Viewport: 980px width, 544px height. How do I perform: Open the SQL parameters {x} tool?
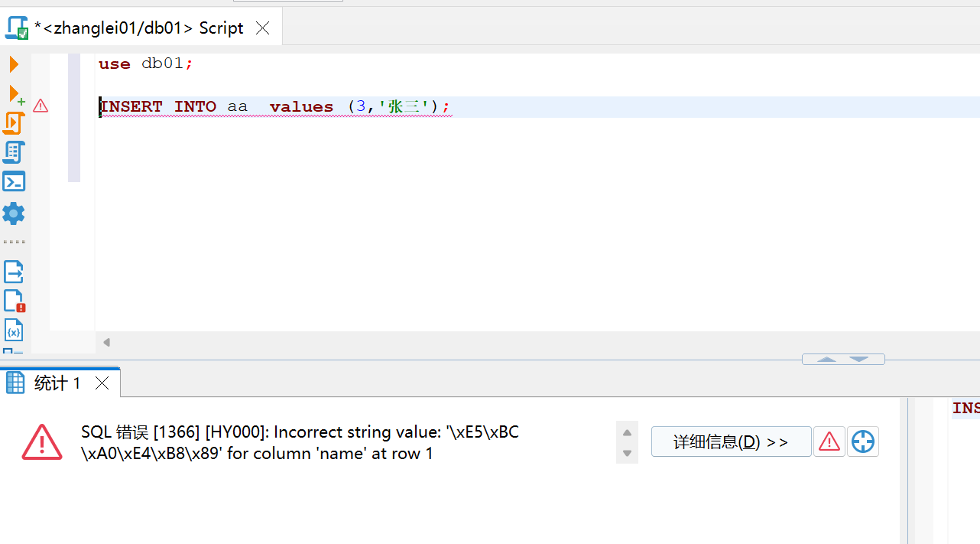[14, 330]
